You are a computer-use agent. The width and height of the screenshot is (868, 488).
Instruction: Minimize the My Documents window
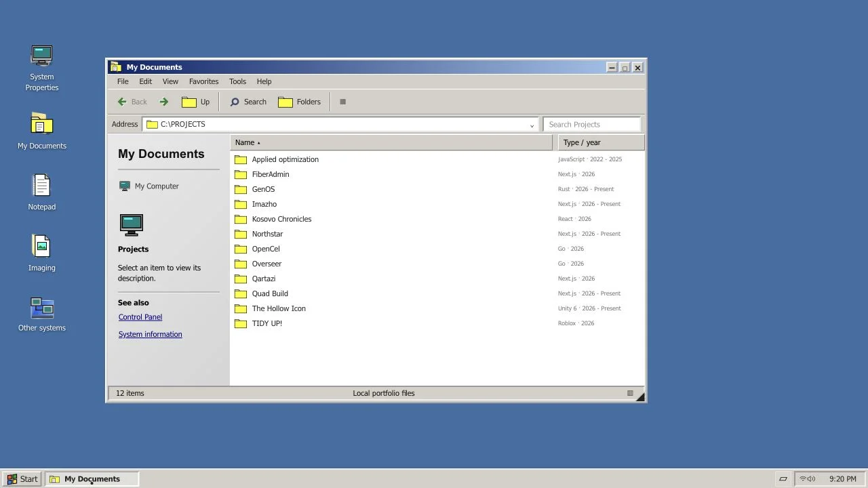point(612,67)
